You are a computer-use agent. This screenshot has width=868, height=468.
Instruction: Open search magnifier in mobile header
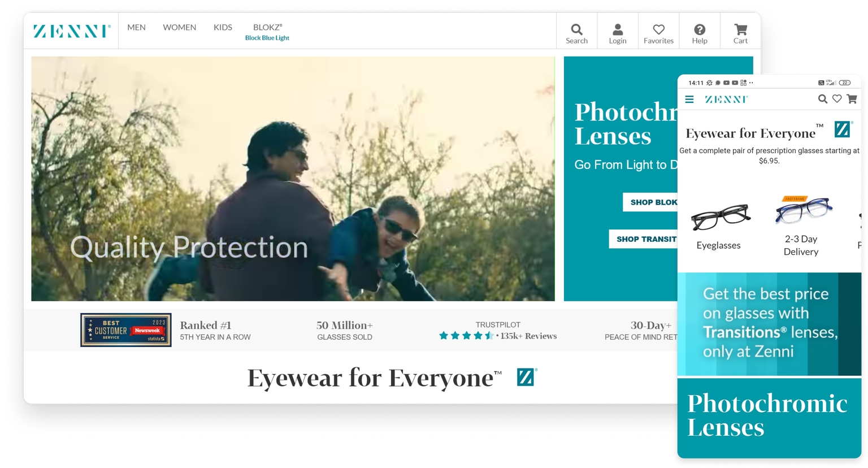(x=823, y=99)
